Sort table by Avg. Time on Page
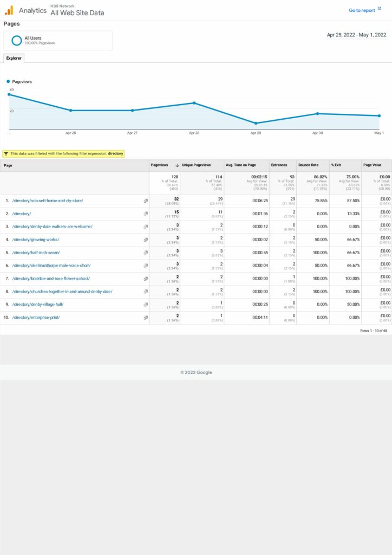 point(240,165)
